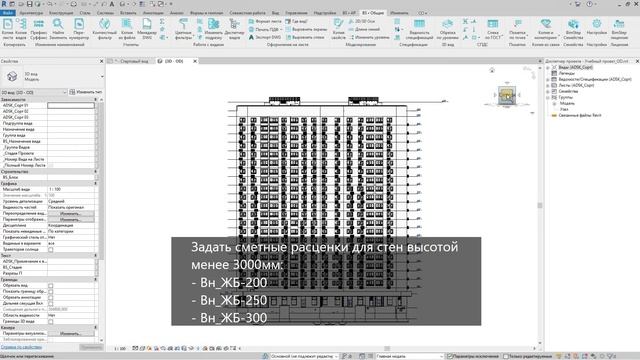Open the Перенумератор tool
The image size is (640, 360).
[x=79, y=29]
